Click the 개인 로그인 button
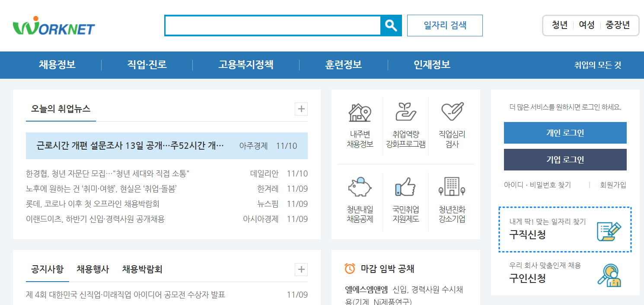 click(565, 133)
